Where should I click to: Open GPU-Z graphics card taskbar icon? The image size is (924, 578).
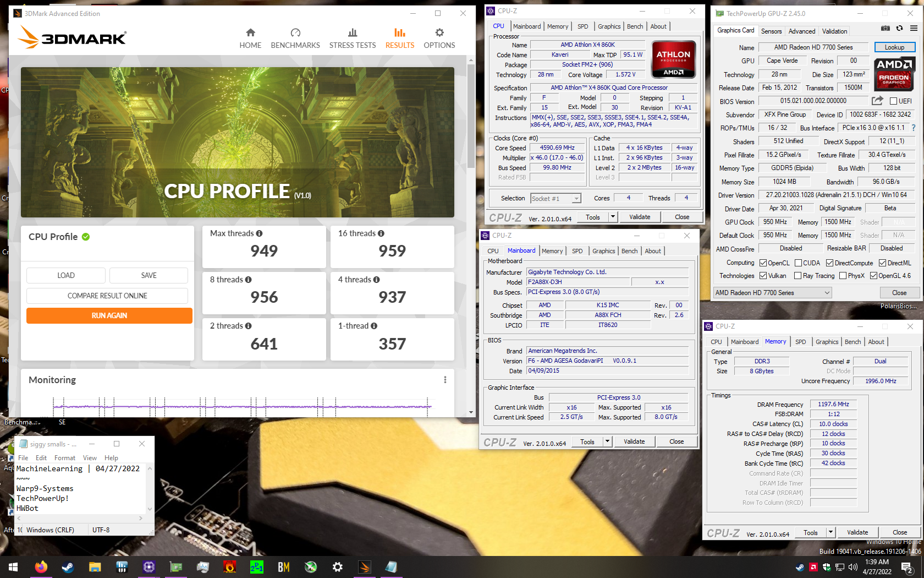point(176,567)
